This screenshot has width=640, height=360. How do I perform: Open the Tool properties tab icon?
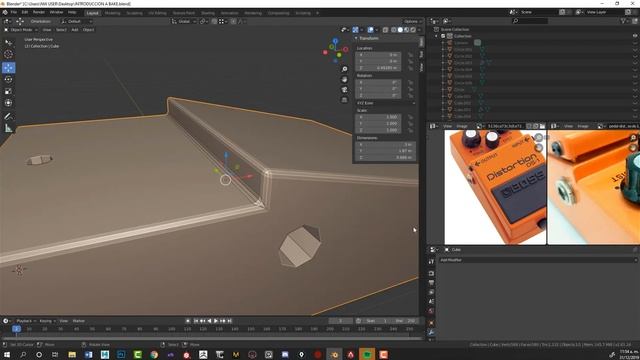click(431, 262)
